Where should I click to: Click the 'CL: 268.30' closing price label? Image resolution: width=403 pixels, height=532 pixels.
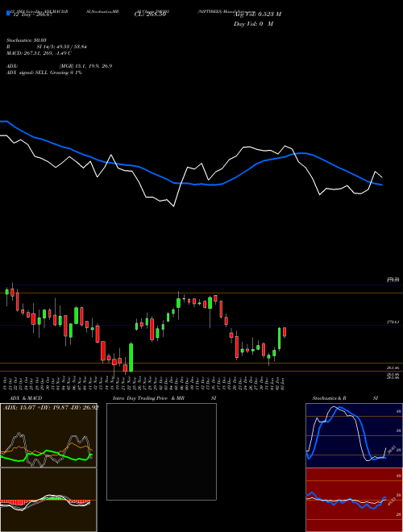(150, 15)
